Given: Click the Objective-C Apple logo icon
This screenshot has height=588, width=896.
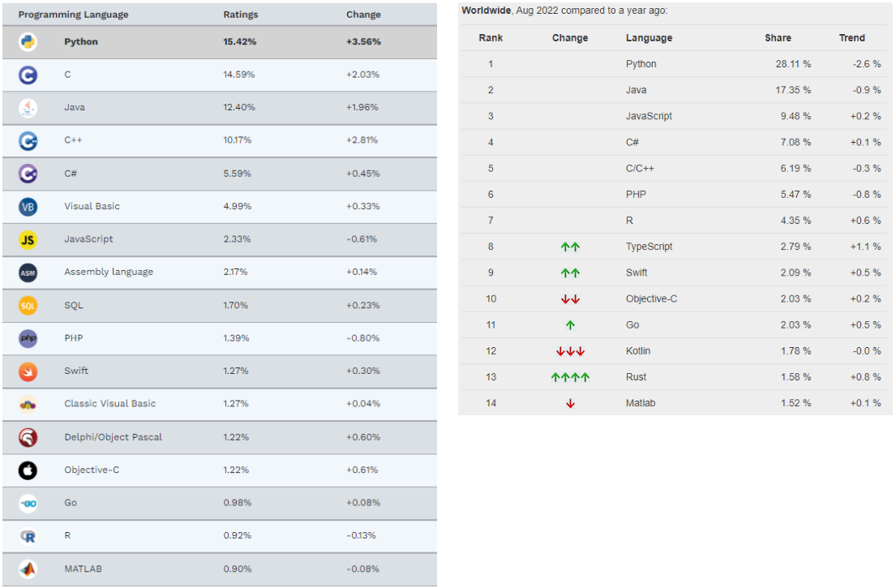Looking at the screenshot, I should coord(28,470).
